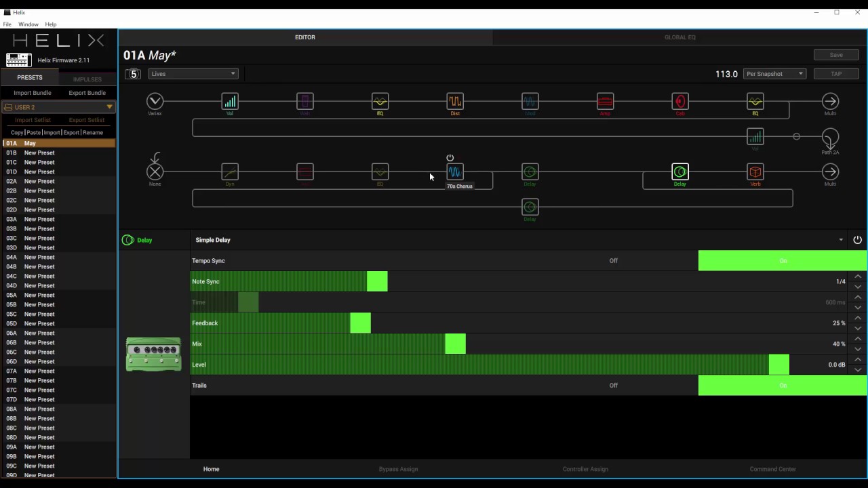Set Tempo Sync to On
The width and height of the screenshot is (868, 488).
[783, 261]
